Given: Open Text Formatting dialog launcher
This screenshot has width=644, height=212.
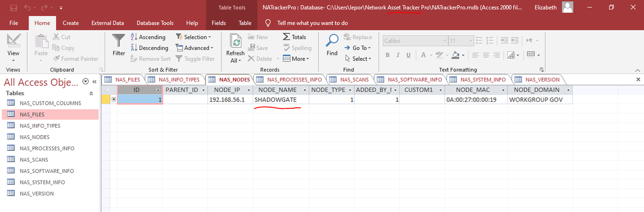Looking at the screenshot, I should pyautogui.click(x=541, y=70).
